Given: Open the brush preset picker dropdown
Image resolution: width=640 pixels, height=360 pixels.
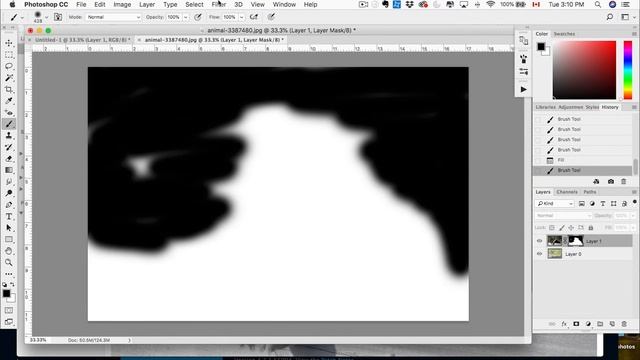Looking at the screenshot, I should tap(46, 17).
